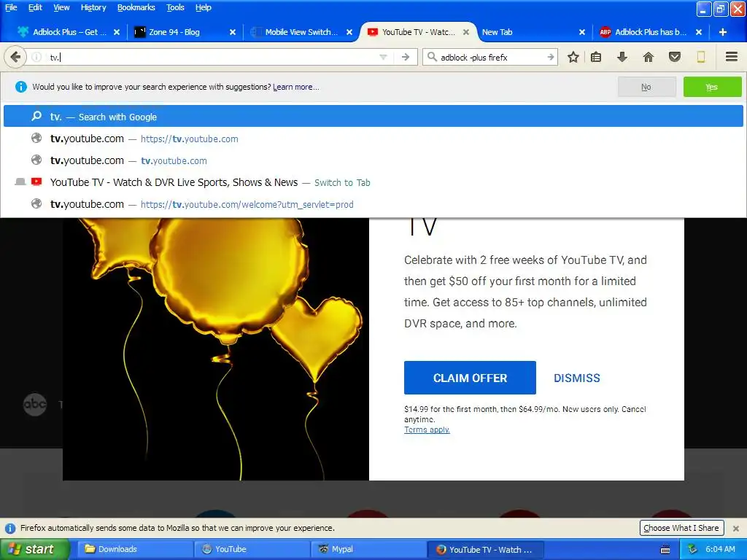Open the downloads arrow icon
Image resolution: width=747 pixels, height=560 pixels.
pyautogui.click(x=622, y=57)
